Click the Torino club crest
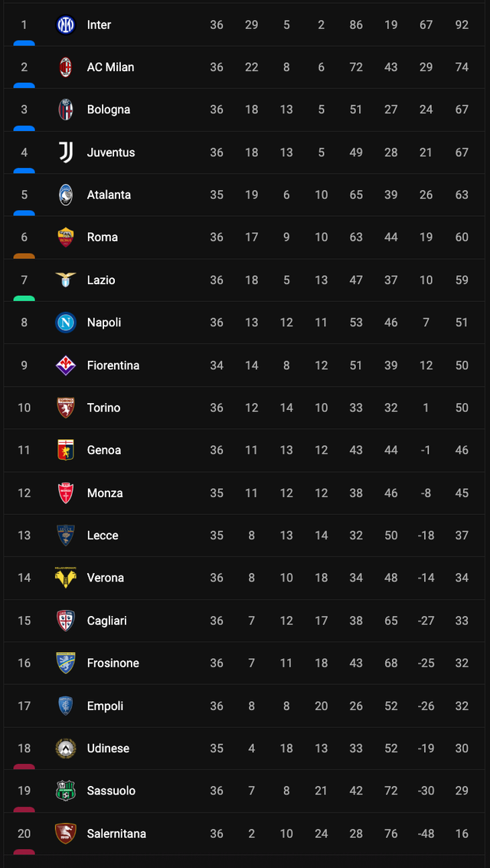490x868 pixels. pos(66,408)
